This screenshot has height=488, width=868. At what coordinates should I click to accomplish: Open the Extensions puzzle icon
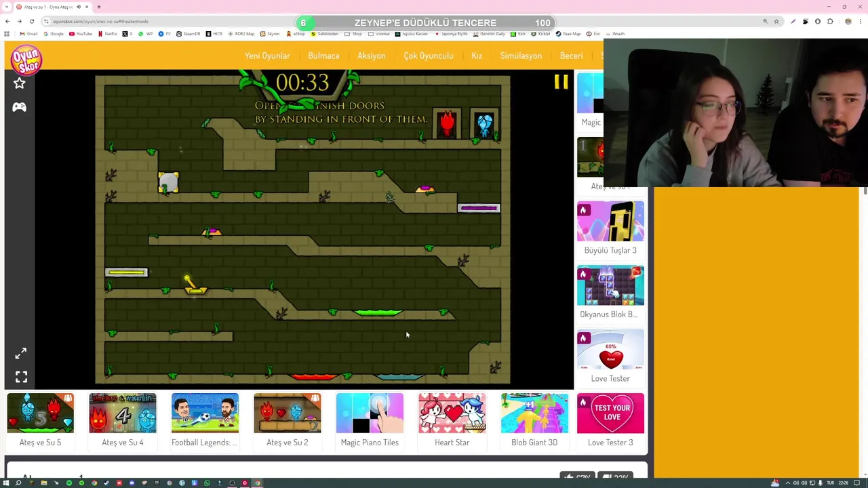click(830, 21)
